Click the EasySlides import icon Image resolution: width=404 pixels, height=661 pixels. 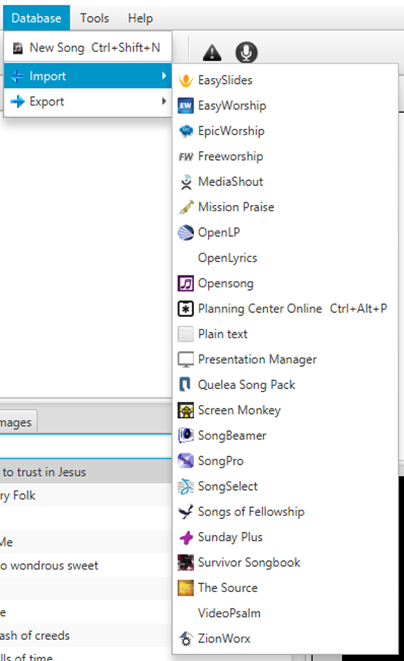tap(186, 80)
